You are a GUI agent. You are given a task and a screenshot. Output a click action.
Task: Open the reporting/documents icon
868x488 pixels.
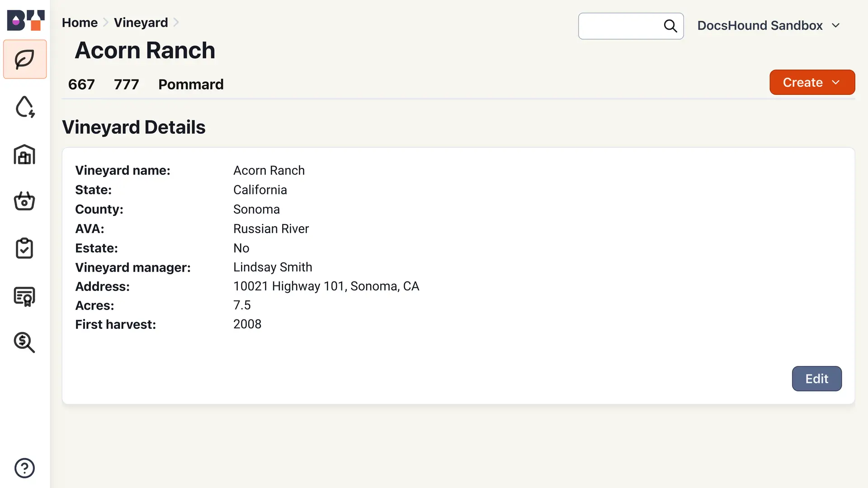(24, 295)
